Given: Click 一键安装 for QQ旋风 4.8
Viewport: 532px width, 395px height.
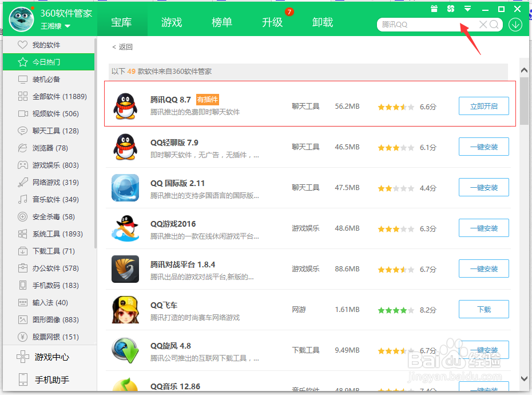Looking at the screenshot, I should click(x=484, y=350).
